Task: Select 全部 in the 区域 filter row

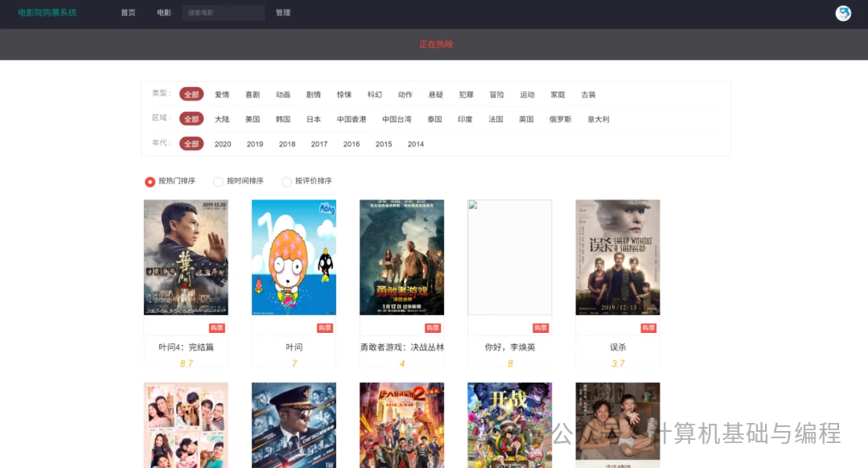Action: coord(191,119)
